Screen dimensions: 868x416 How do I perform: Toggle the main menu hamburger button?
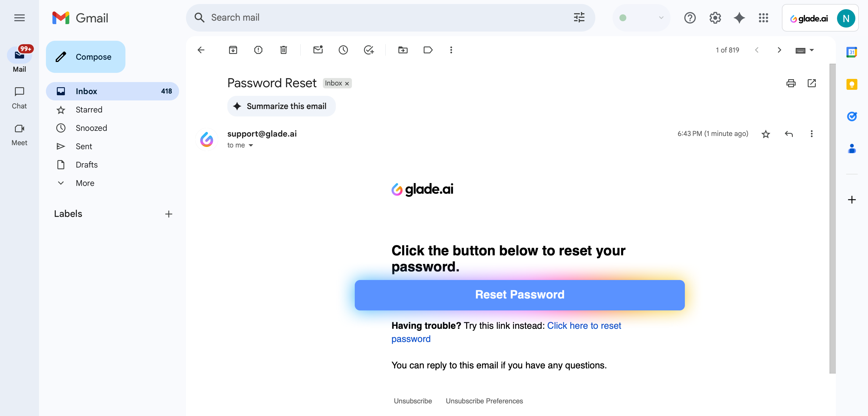coord(20,18)
